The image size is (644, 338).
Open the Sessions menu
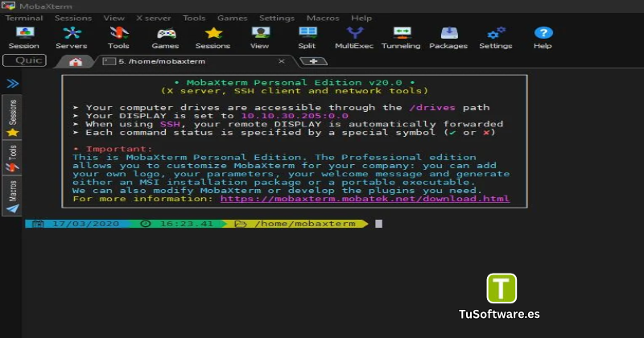point(73,18)
